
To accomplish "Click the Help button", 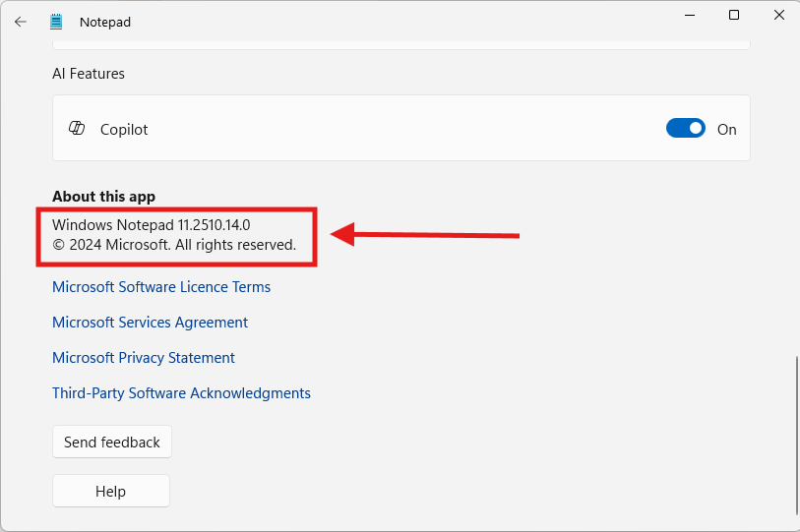I will [x=111, y=492].
